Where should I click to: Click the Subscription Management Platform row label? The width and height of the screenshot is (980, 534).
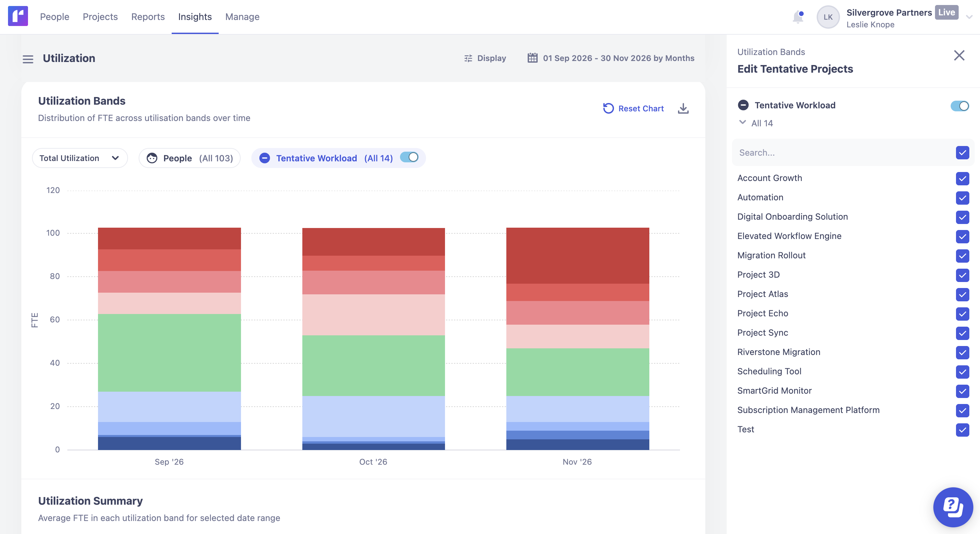tap(808, 410)
